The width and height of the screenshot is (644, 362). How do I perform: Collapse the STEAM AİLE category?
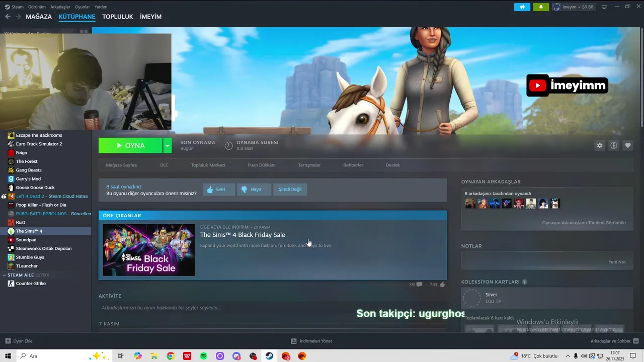point(4,275)
